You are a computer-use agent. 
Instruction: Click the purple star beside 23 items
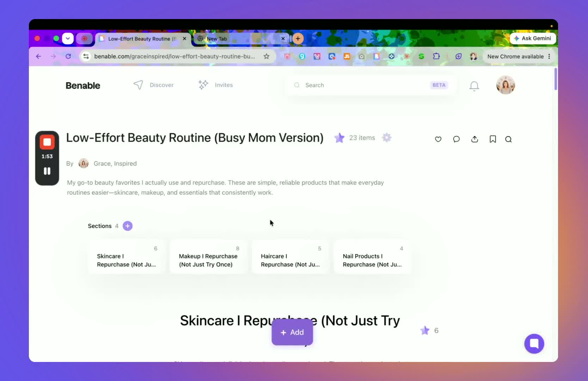339,138
